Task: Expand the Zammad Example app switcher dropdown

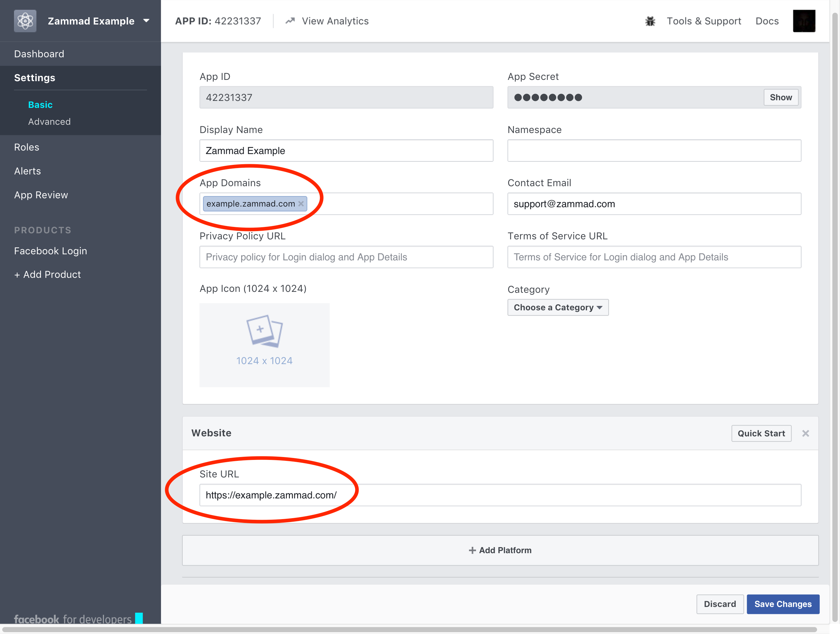Action: pos(146,21)
